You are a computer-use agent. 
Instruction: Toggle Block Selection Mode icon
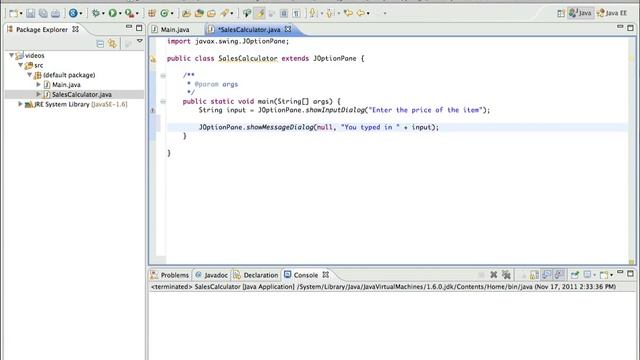coord(284,13)
